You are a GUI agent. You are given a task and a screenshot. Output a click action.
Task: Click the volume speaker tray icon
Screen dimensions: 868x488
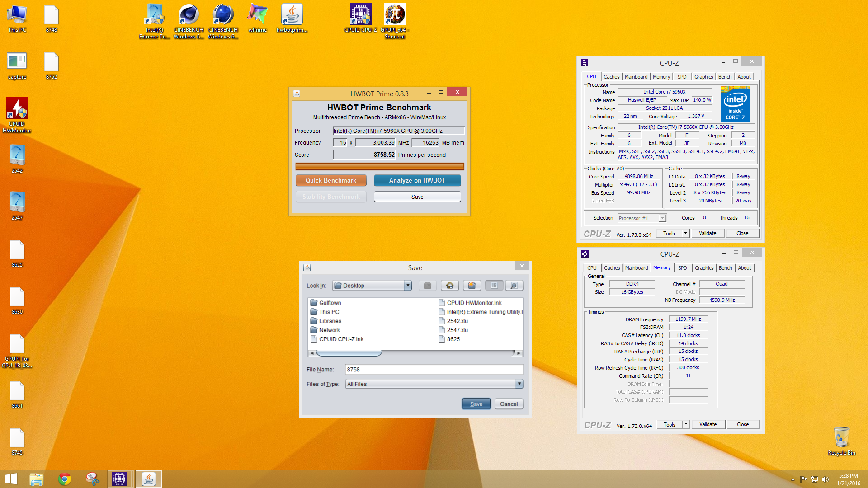826,479
